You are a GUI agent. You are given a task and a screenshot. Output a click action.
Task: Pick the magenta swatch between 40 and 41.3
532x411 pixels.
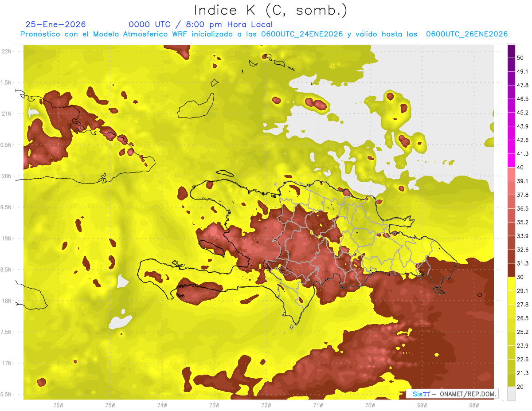pos(511,161)
